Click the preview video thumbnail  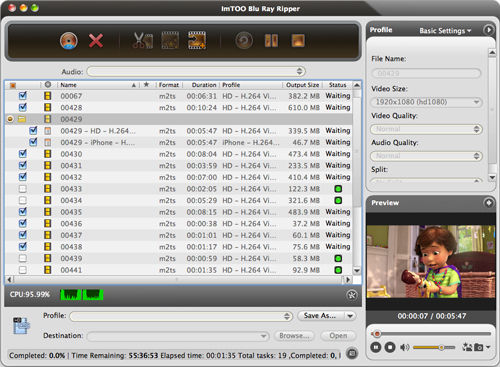tap(431, 261)
